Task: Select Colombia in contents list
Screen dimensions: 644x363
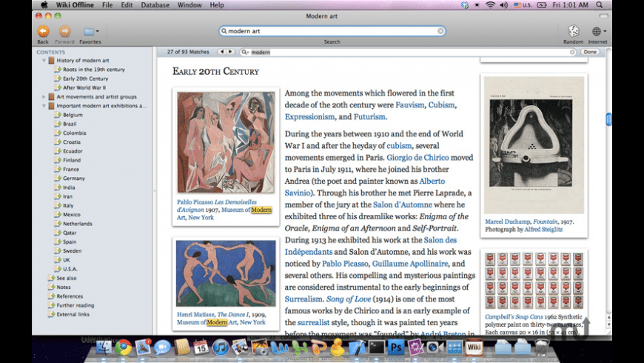Action: click(74, 133)
